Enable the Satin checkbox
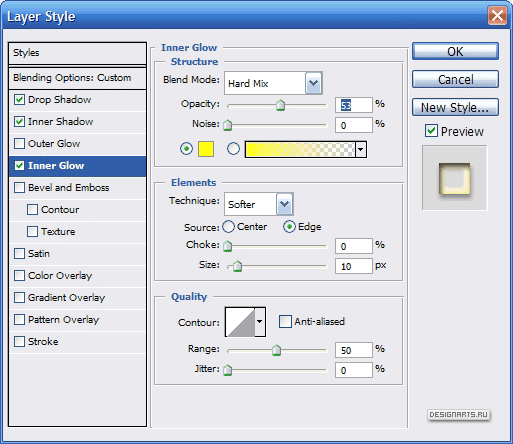The image size is (513, 444). click(x=19, y=253)
